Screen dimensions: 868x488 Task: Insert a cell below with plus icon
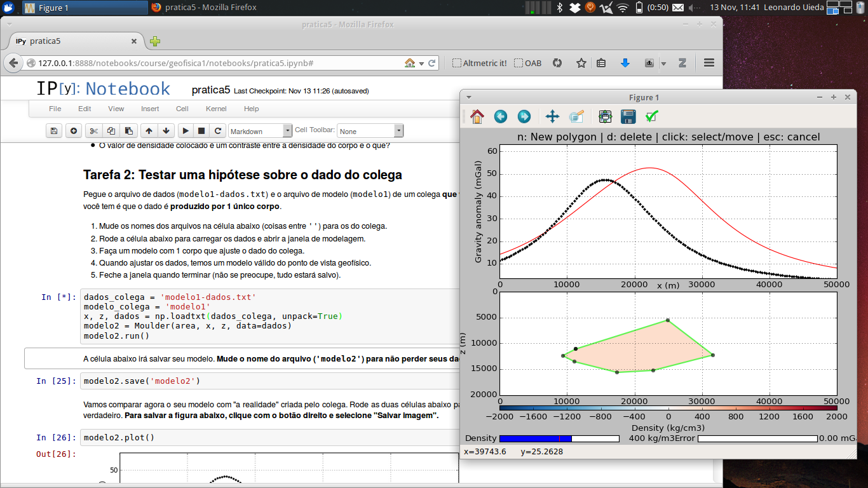coord(74,131)
